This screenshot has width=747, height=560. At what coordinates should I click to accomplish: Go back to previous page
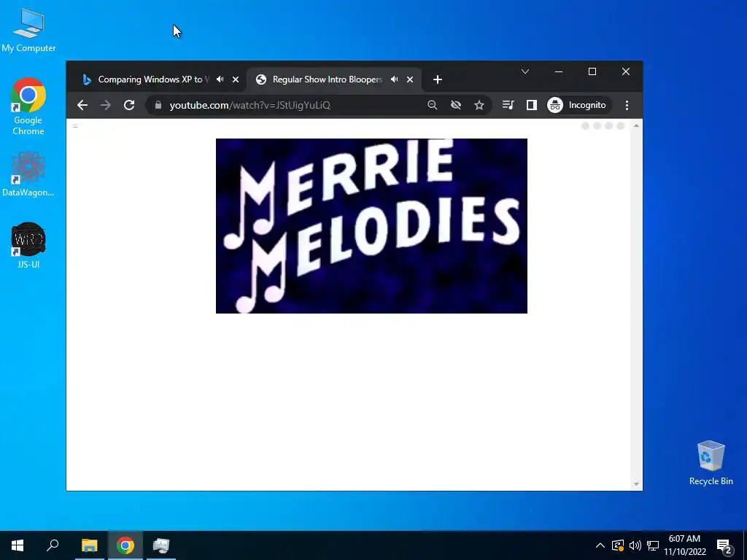82,105
